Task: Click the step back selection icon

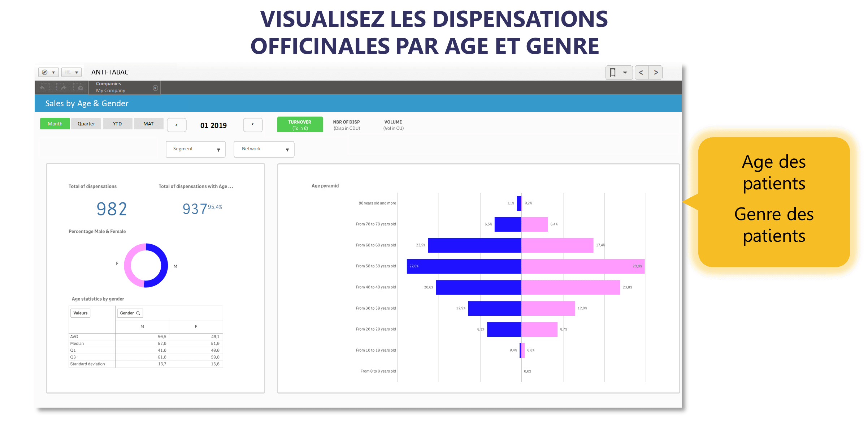Action: (45, 87)
